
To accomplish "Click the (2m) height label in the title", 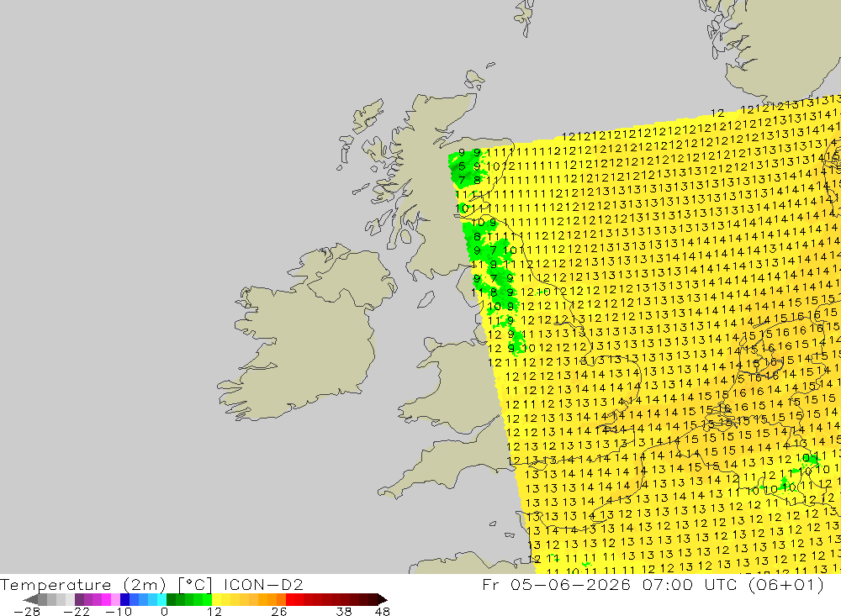I will tap(145, 584).
